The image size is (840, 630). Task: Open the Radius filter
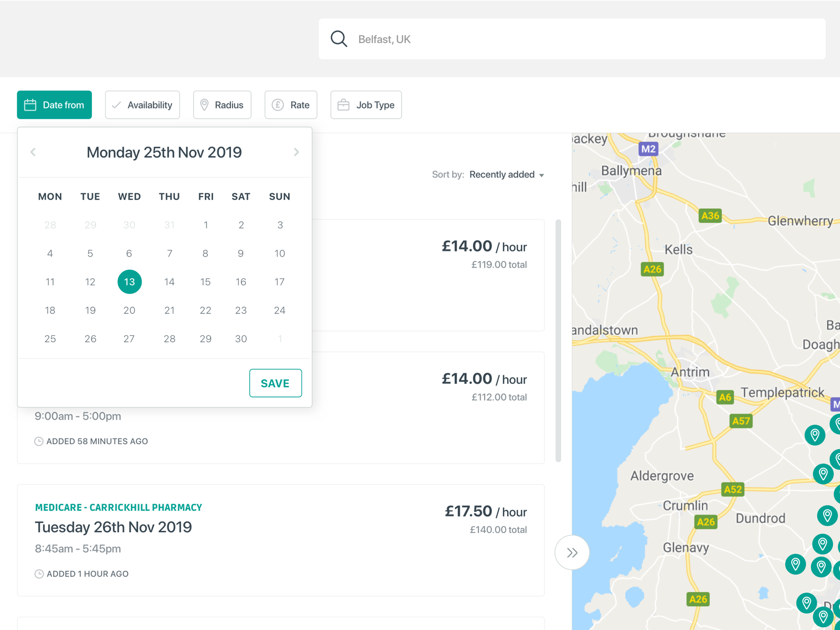tap(222, 105)
